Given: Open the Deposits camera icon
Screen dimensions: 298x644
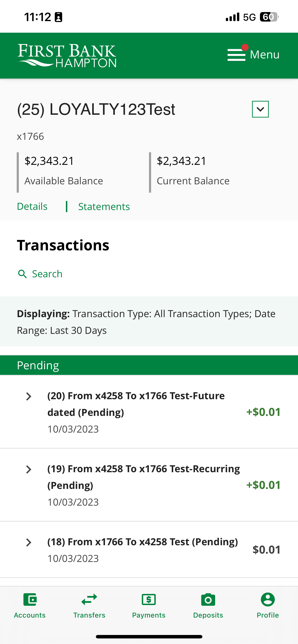Looking at the screenshot, I should (x=208, y=599).
